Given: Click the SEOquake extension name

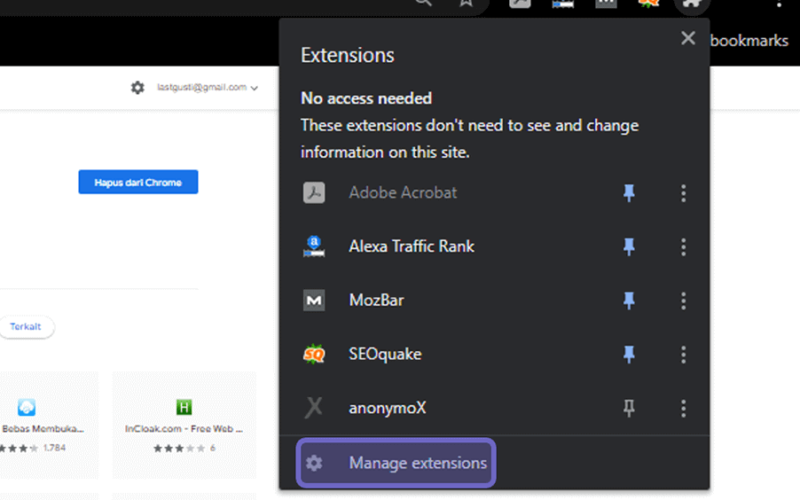Looking at the screenshot, I should click(x=385, y=354).
